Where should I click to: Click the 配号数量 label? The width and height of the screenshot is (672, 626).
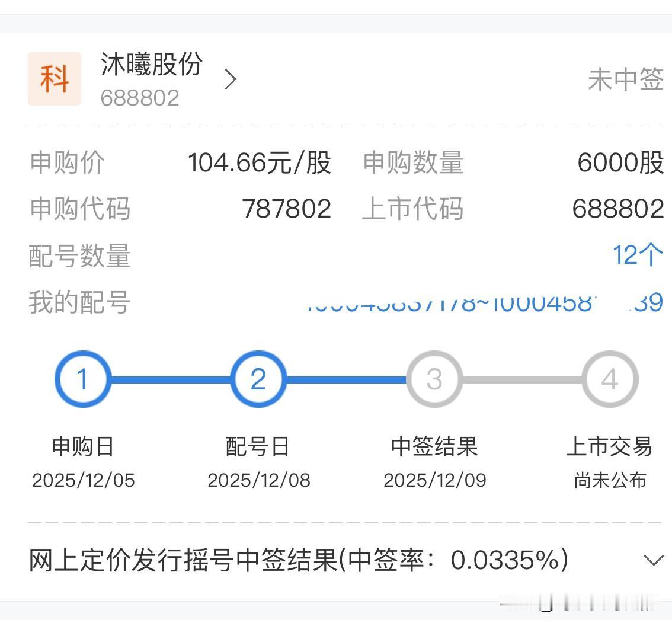pos(80,255)
